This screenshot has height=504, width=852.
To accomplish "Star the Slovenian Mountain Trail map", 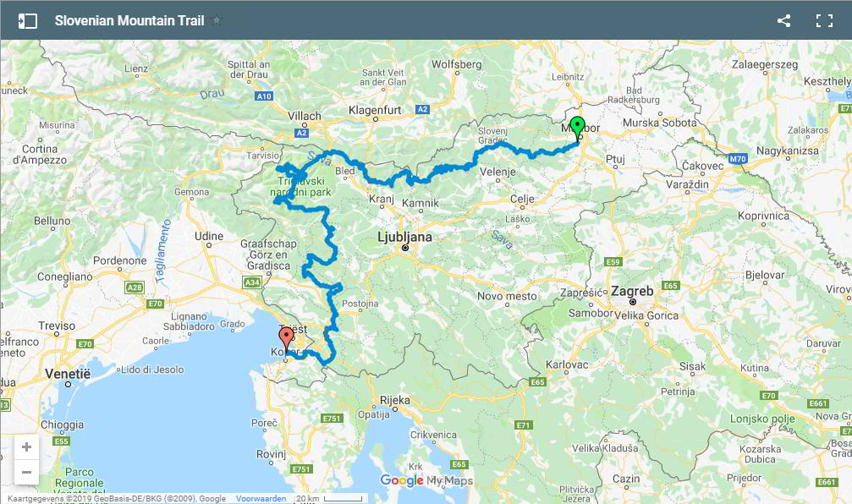I will pos(217,20).
